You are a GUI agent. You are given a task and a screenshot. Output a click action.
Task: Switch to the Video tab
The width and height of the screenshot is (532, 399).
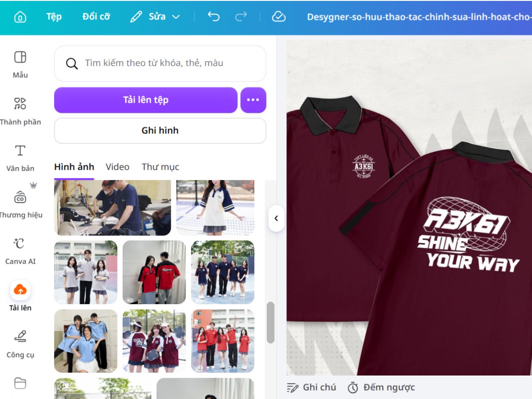[117, 167]
